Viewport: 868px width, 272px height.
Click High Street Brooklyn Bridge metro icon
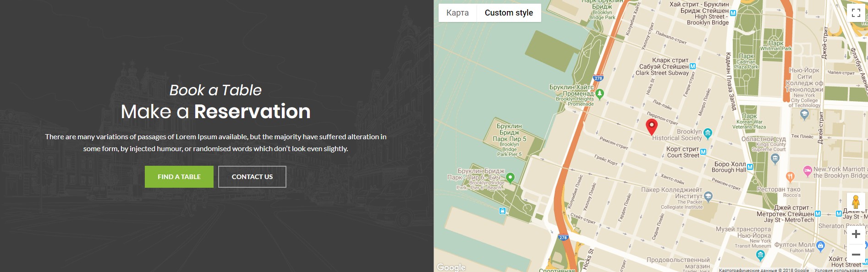coord(733,13)
